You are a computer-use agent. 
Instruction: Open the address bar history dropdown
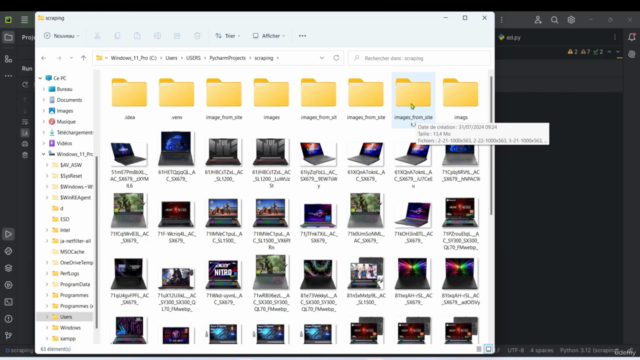pos(322,58)
